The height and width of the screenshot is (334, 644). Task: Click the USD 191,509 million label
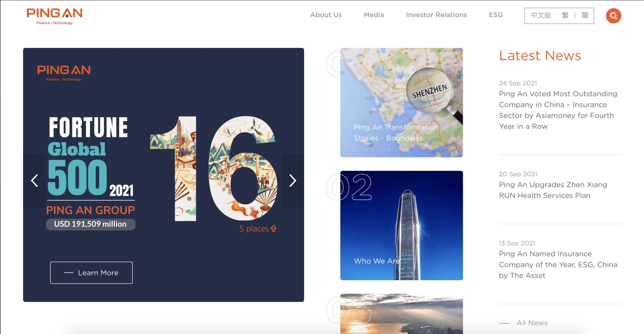coord(91,224)
